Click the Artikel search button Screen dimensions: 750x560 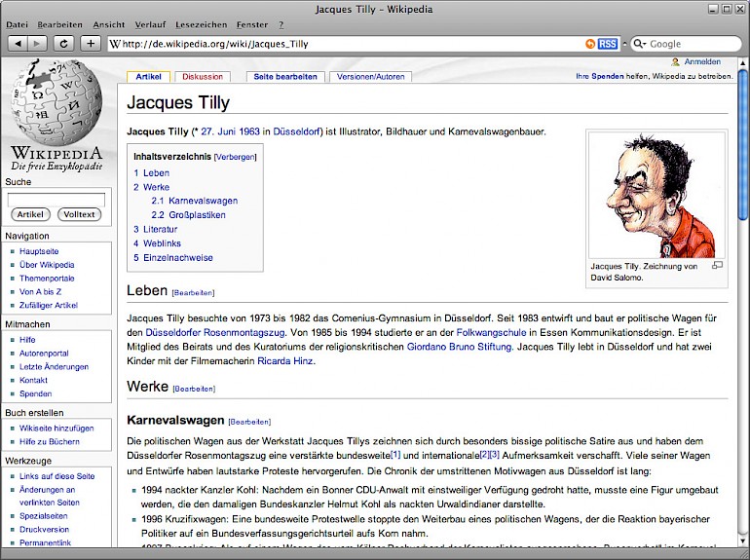click(x=30, y=214)
